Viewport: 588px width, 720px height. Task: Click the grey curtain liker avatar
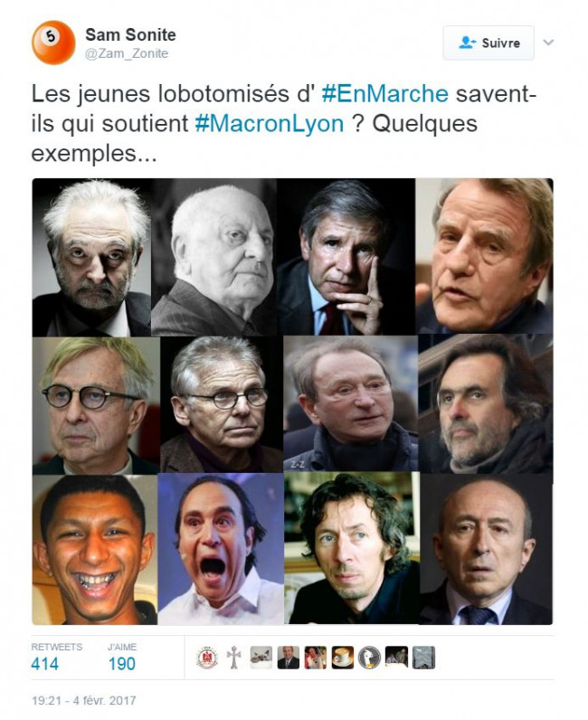click(423, 658)
